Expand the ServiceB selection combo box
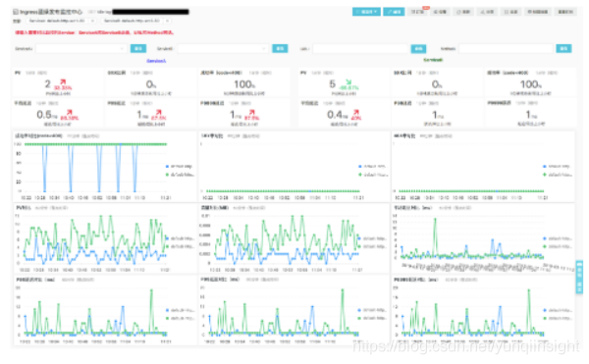 click(x=223, y=48)
